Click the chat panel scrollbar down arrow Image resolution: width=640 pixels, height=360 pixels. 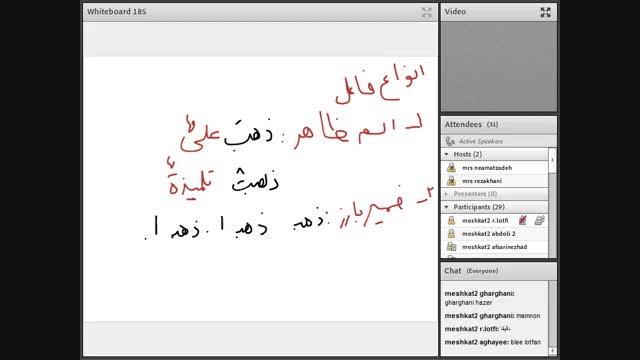click(x=553, y=351)
